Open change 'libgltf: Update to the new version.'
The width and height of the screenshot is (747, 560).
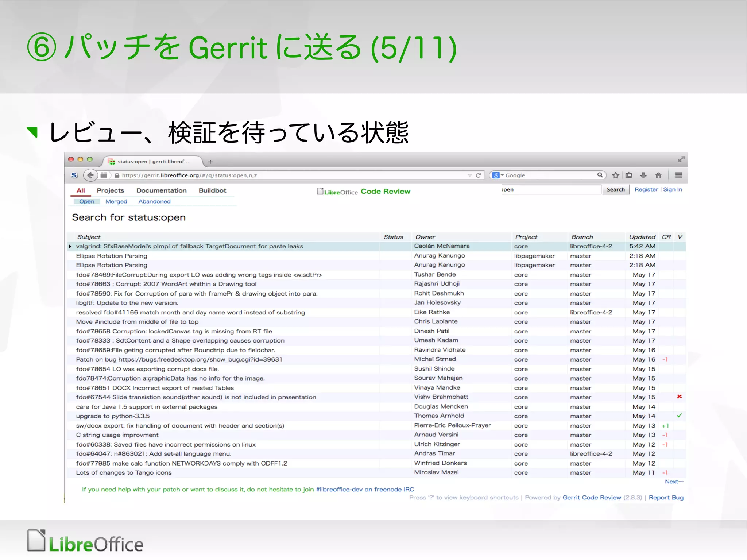(127, 303)
